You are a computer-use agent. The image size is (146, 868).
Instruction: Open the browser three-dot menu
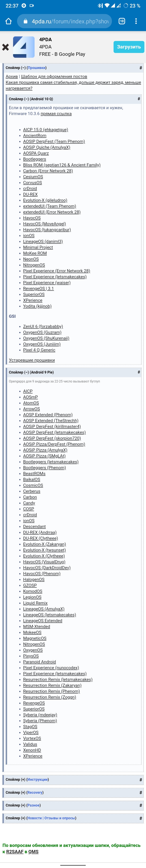pos(136,21)
